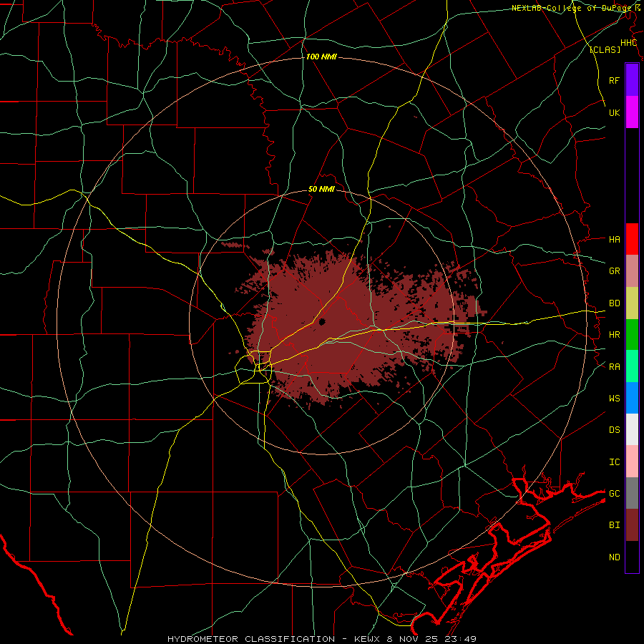The width and height of the screenshot is (644, 644).
Task: Click the BD legend label
Action: (x=614, y=303)
